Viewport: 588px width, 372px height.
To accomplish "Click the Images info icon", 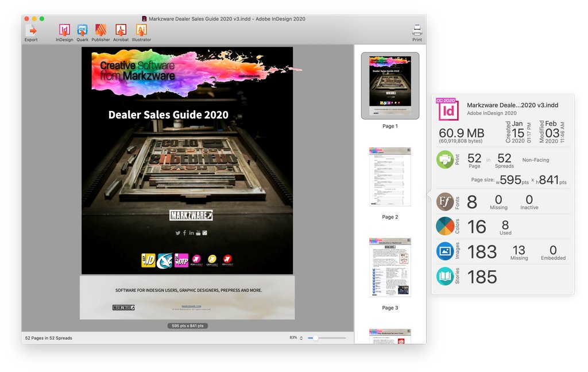I will [445, 251].
